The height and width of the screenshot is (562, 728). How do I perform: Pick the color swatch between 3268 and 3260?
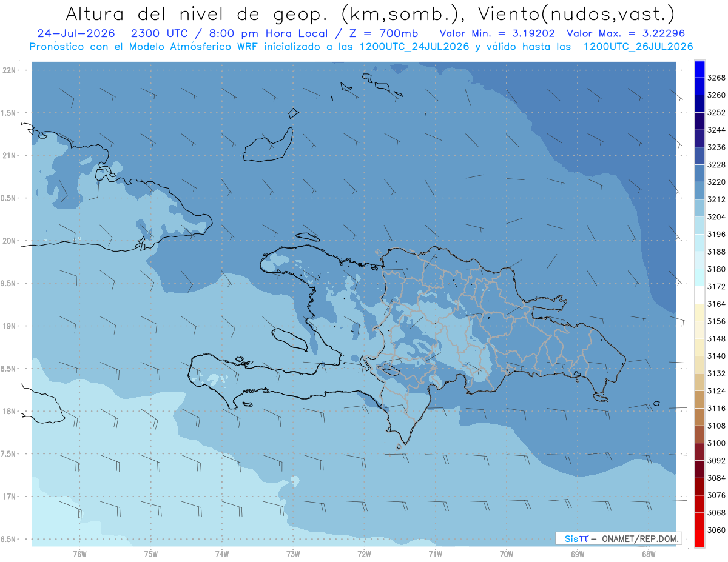(699, 87)
